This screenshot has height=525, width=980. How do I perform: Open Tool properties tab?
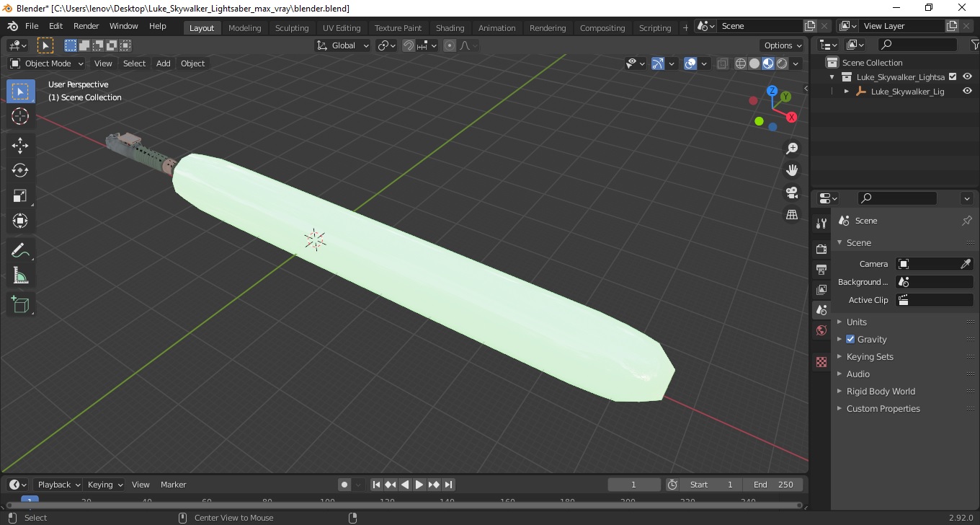pyautogui.click(x=821, y=224)
